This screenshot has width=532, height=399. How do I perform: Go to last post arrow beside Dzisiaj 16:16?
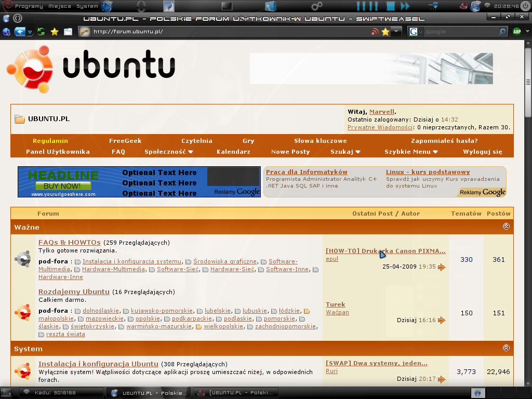[x=442, y=320]
